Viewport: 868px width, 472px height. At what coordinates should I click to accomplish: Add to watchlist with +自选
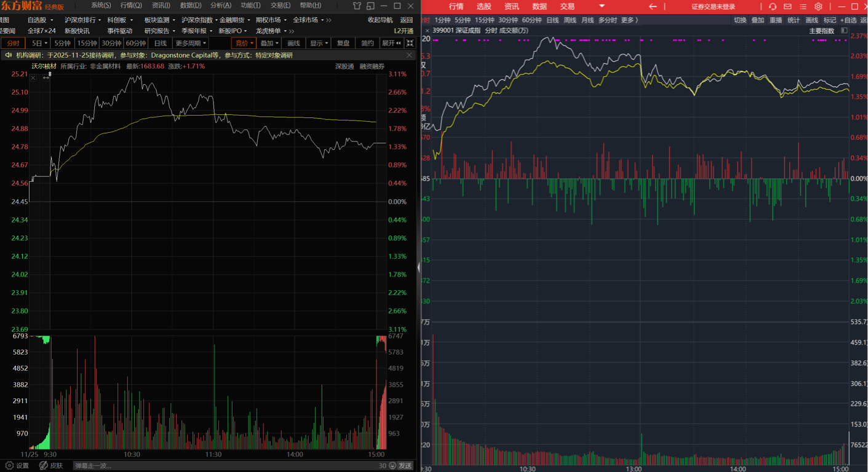pos(848,20)
